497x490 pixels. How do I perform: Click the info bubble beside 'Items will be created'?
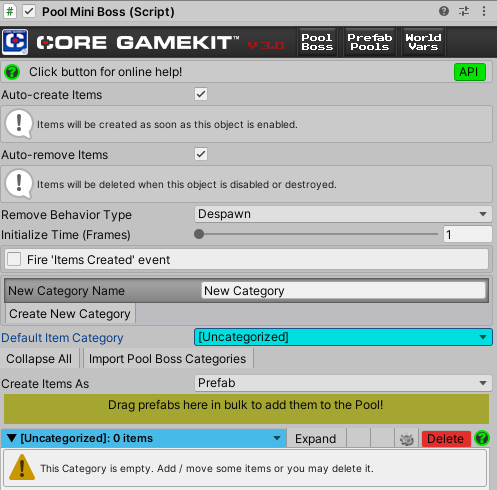coord(19,124)
